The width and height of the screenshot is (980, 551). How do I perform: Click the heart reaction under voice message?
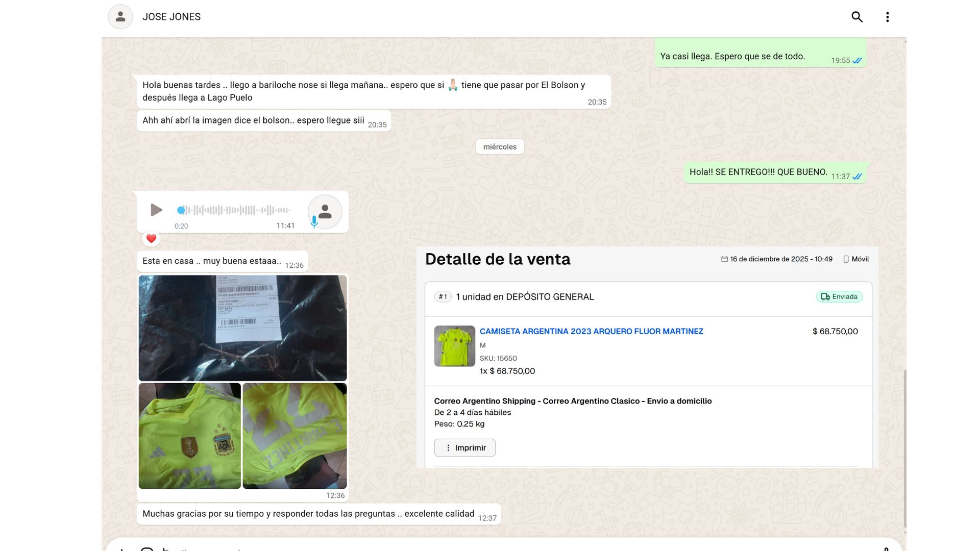[x=151, y=238]
